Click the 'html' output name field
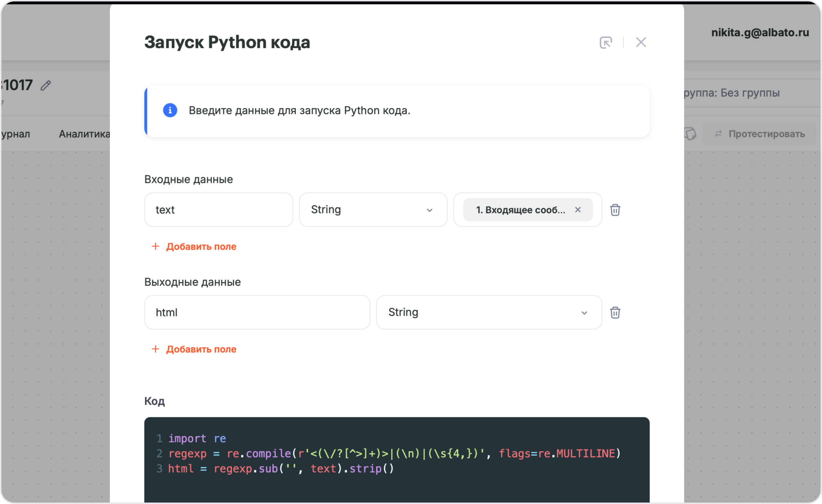The height and width of the screenshot is (504, 822). [257, 313]
